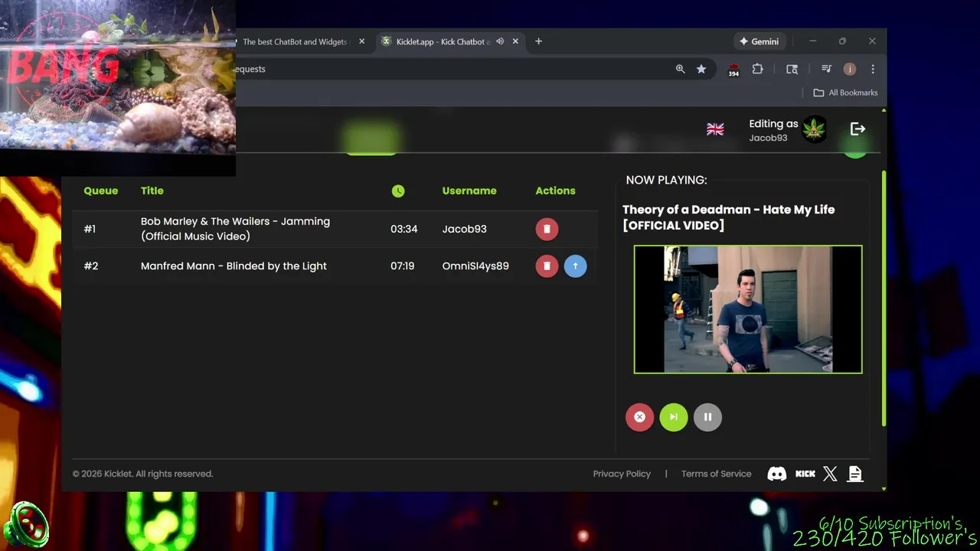Open the All Bookmarks folder

[845, 93]
